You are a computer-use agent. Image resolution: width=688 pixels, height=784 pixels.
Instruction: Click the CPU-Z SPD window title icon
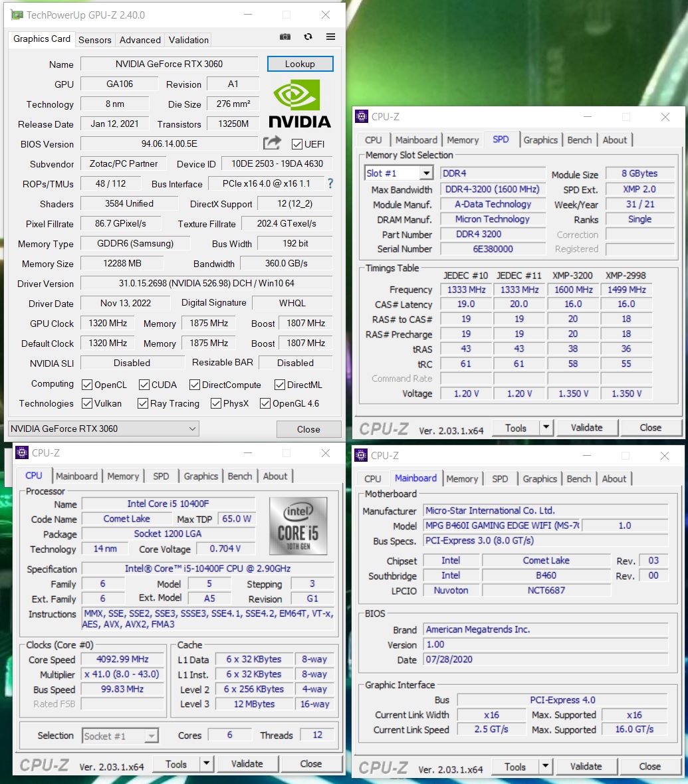coord(361,116)
